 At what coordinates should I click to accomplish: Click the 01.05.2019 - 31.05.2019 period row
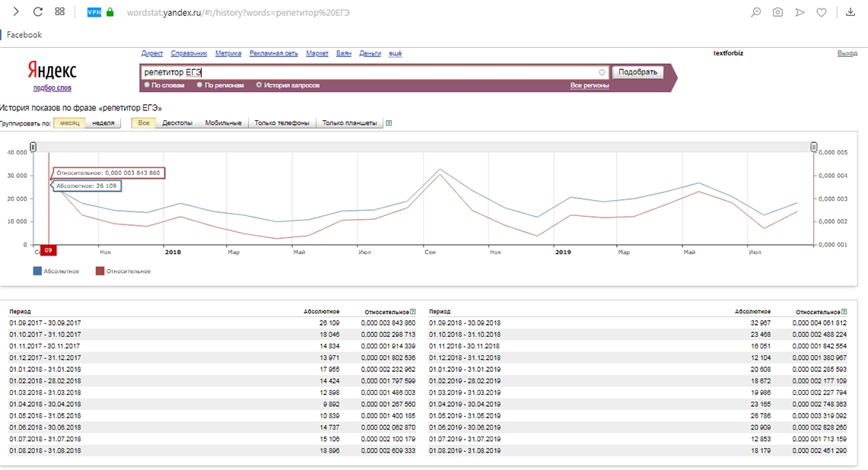pos(637,416)
